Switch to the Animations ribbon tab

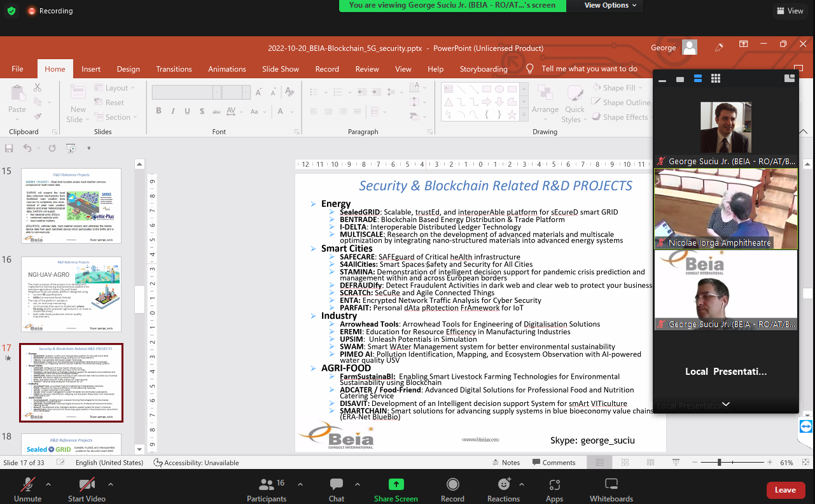click(x=227, y=69)
